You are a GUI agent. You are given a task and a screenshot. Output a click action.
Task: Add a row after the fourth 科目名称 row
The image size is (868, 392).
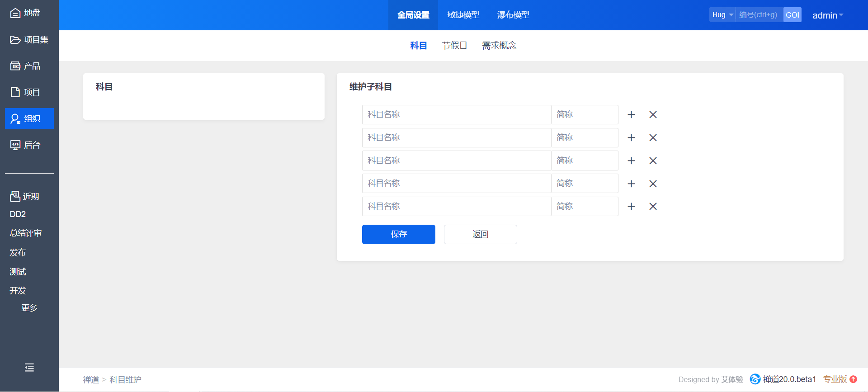(632, 184)
